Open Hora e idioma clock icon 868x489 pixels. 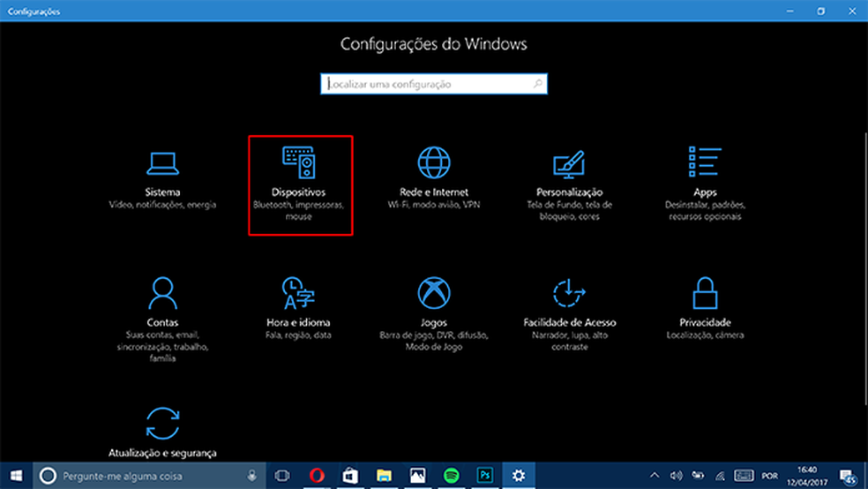tap(298, 293)
